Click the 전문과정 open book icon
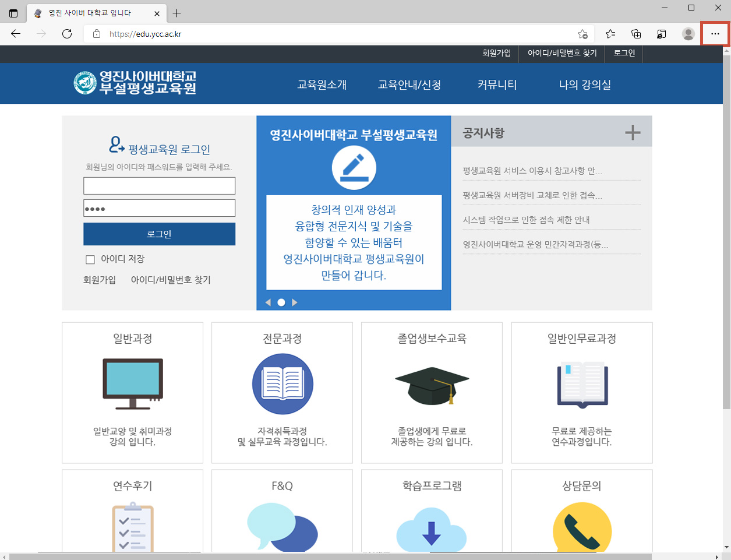 click(x=282, y=384)
